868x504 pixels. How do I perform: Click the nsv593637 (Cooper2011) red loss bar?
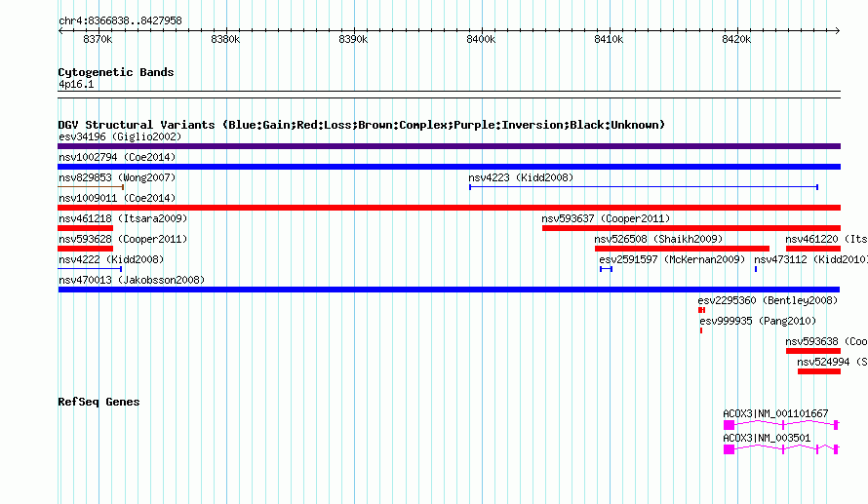click(x=691, y=228)
